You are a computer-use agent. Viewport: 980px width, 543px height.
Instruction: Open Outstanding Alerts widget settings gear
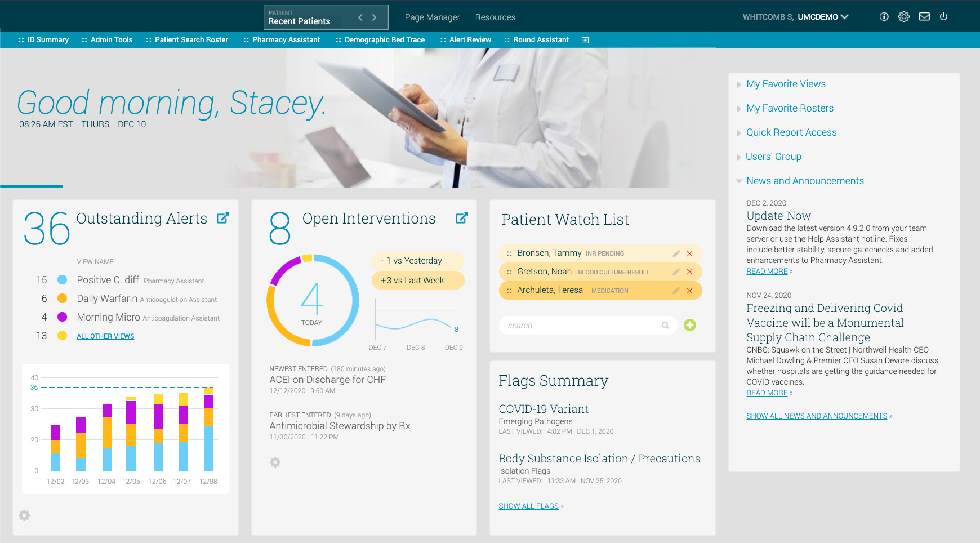(24, 515)
